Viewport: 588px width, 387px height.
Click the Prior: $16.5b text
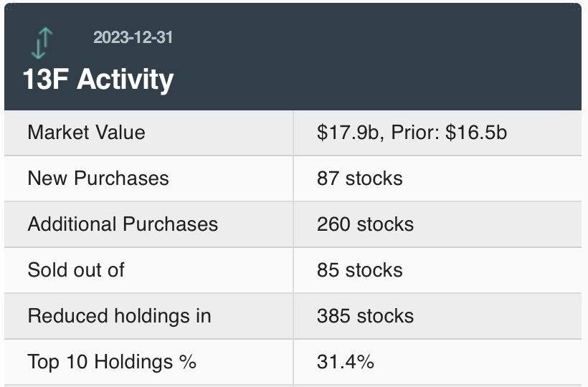[450, 133]
